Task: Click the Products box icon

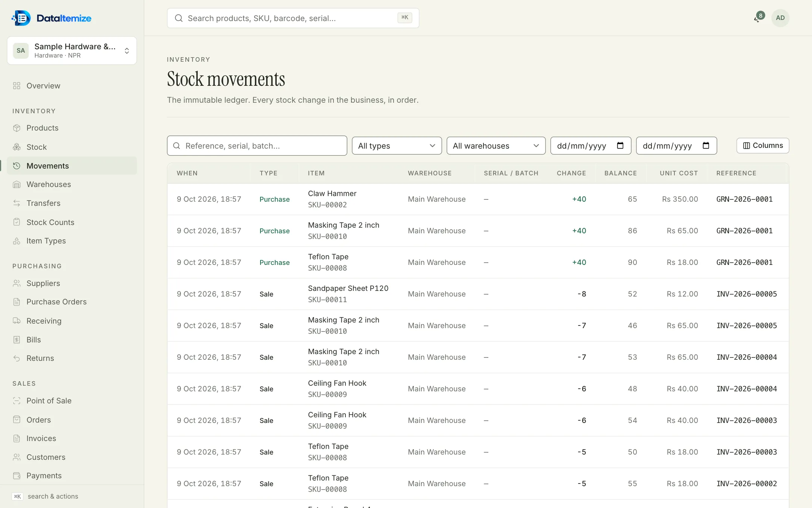Action: click(17, 128)
